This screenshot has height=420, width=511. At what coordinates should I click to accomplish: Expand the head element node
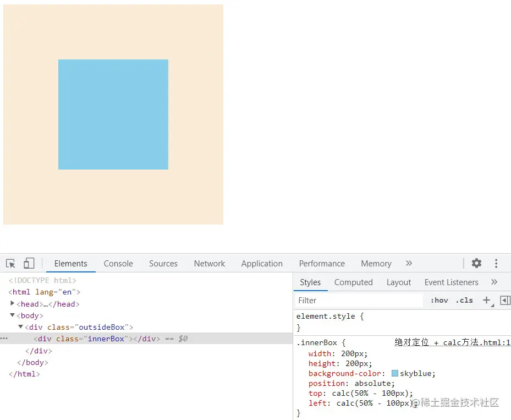[13, 303]
